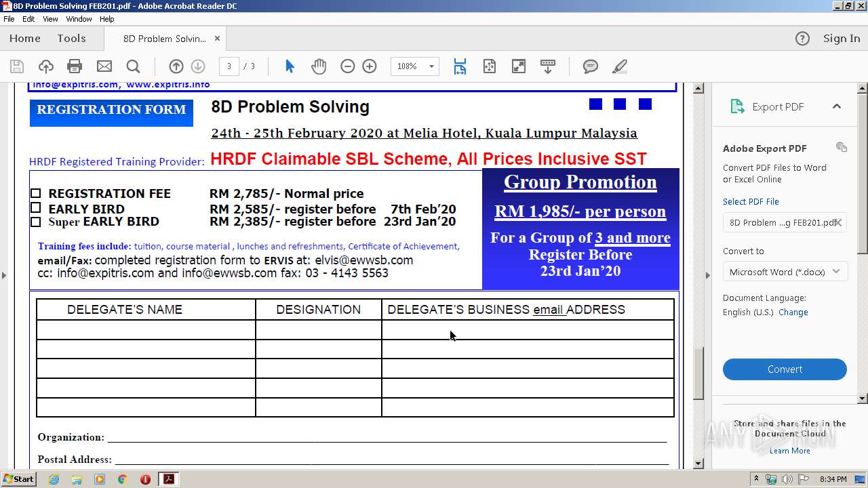This screenshot has width=868, height=488.
Task: Show hidden system tray icons
Action: [756, 479]
